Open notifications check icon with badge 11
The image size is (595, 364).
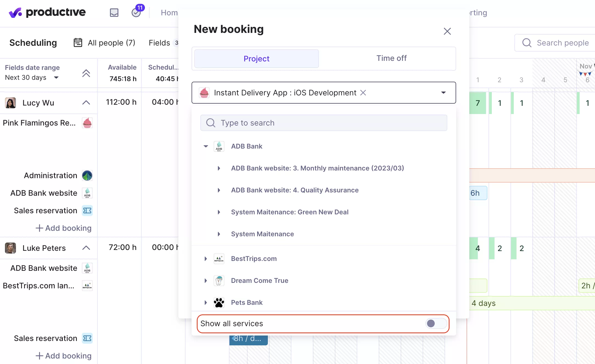pos(136,13)
